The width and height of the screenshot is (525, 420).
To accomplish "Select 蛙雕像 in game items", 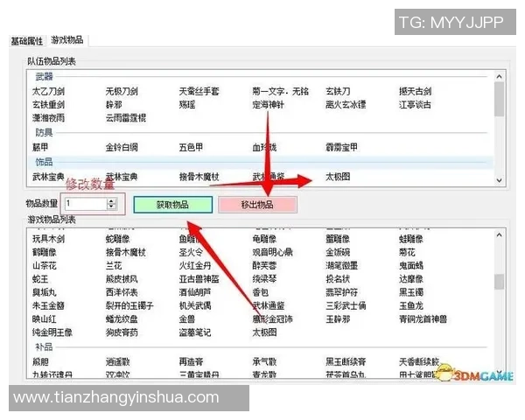I will 411,239.
